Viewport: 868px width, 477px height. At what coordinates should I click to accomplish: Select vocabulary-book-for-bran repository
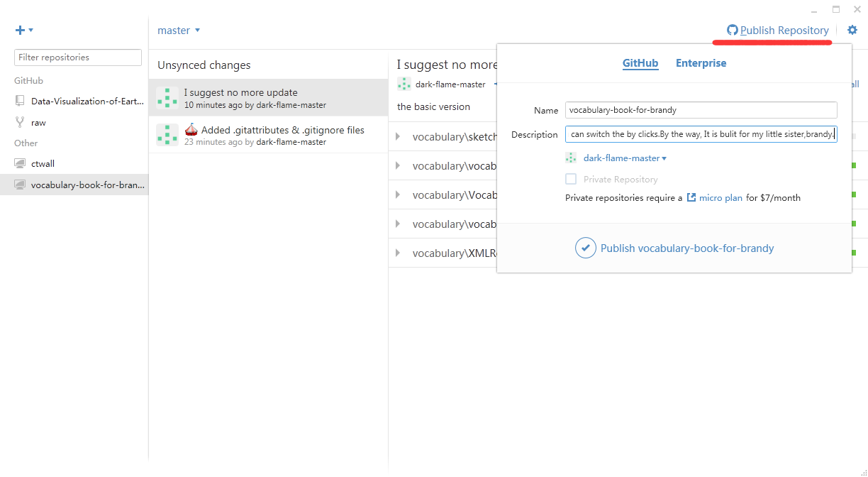pyautogui.click(x=74, y=185)
